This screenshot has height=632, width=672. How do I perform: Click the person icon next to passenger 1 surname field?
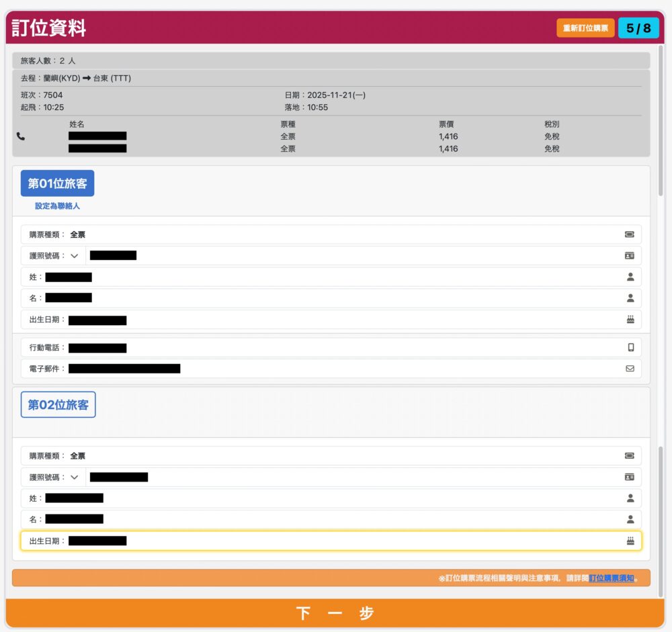(629, 277)
